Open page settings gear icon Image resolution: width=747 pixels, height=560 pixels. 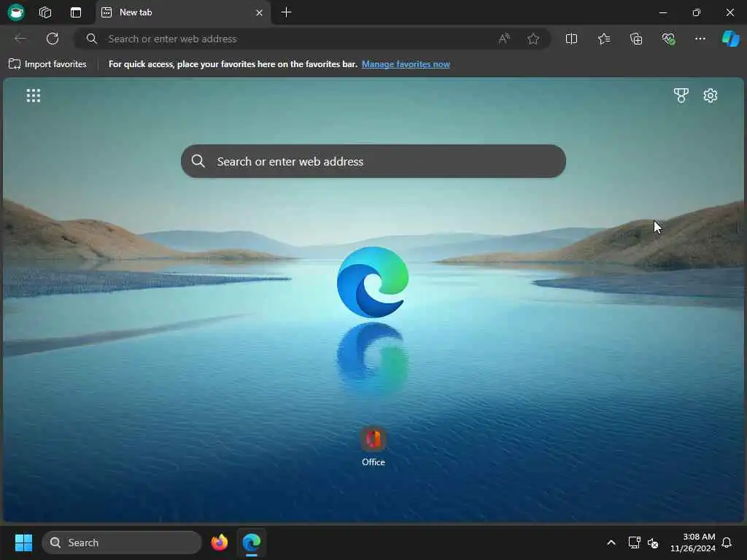tap(711, 96)
